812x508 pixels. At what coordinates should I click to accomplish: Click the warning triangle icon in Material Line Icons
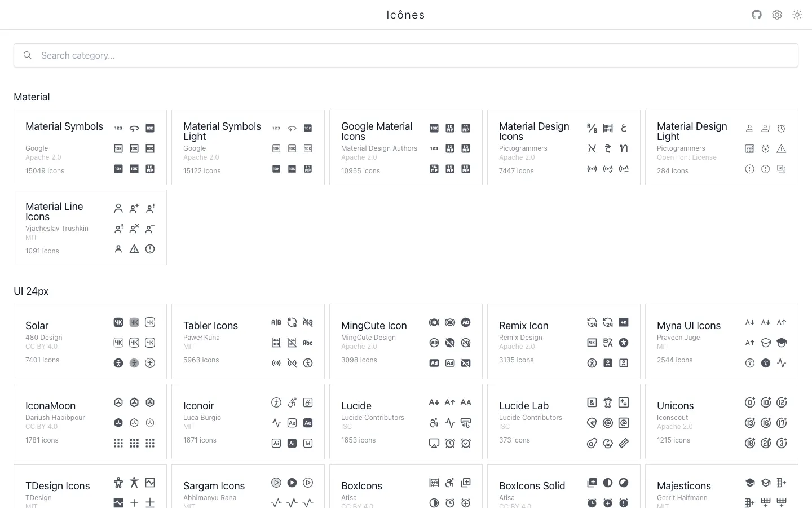[x=134, y=249]
